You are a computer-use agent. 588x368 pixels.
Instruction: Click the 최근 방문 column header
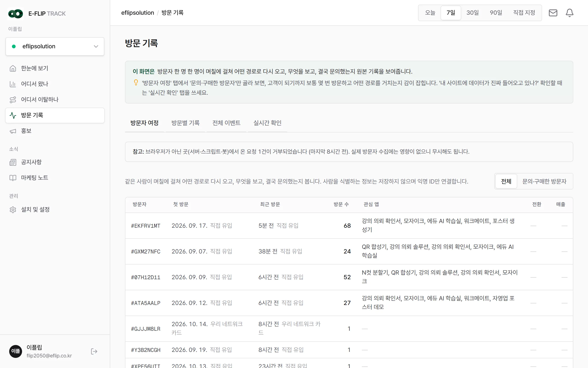tap(270, 204)
